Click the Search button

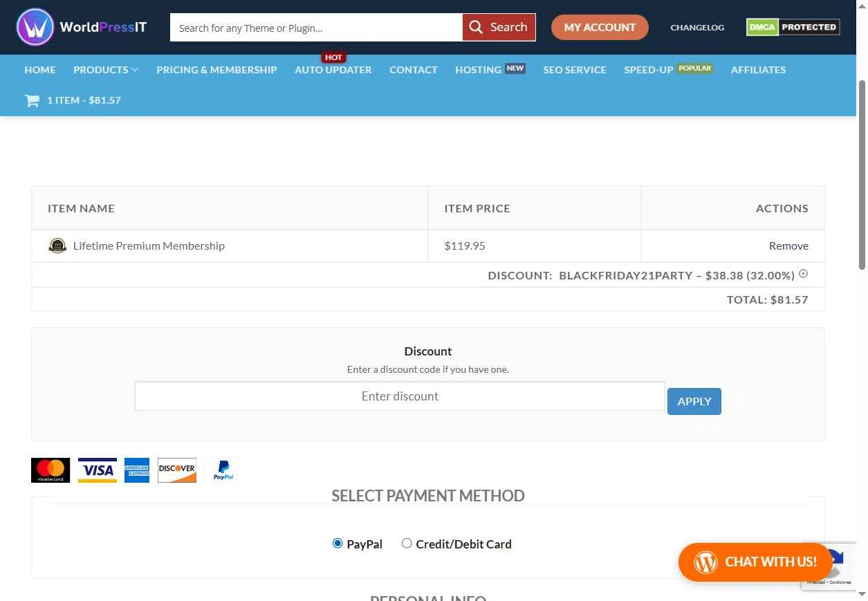[x=499, y=27]
